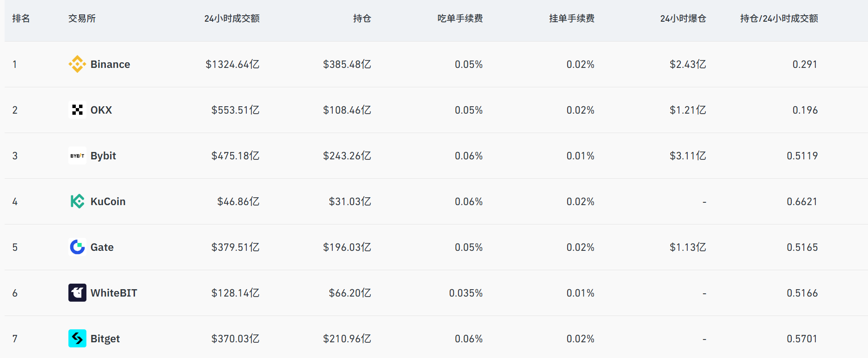Sort by the 24小时成交额 column header
868x358 pixels.
coord(231,18)
